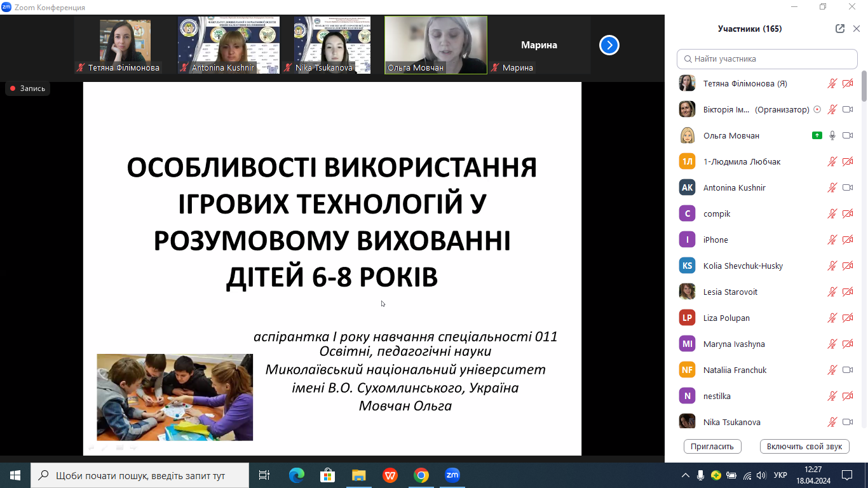Image resolution: width=868 pixels, height=488 pixels.
Task: Expand the hidden system tray icons
Action: [x=685, y=475]
